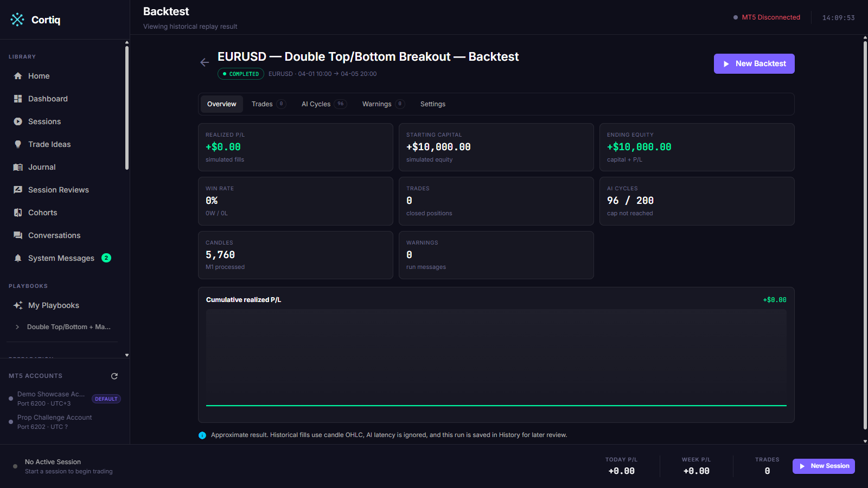The width and height of the screenshot is (868, 488).
Task: Open the Cohorts icon
Action: (x=18, y=213)
